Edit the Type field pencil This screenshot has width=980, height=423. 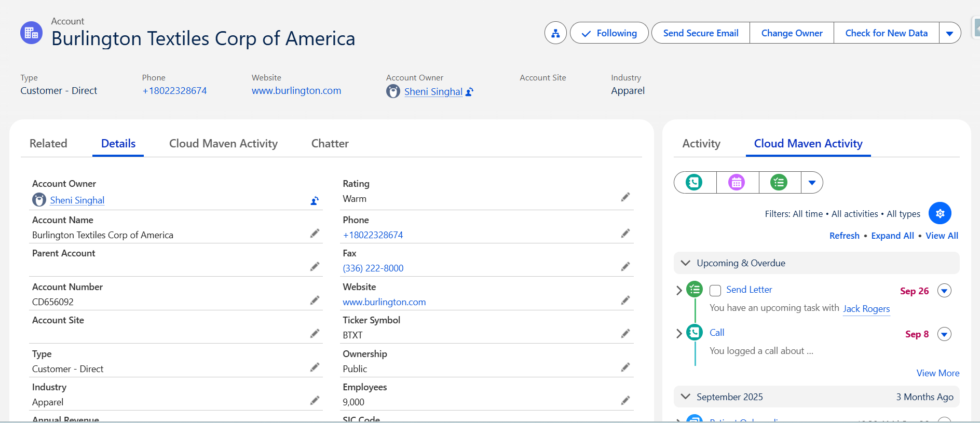(x=315, y=367)
